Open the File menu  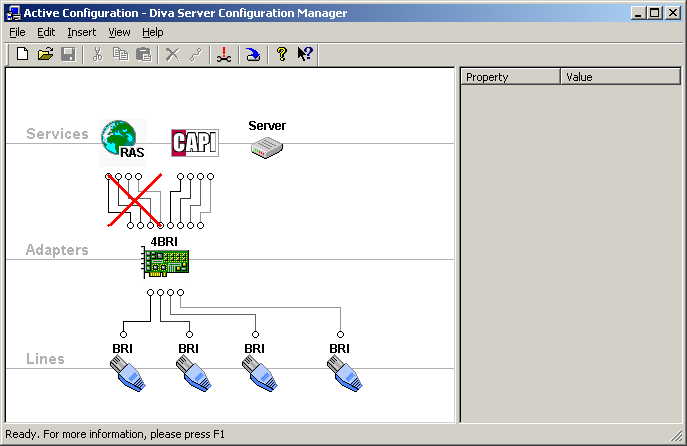(18, 32)
